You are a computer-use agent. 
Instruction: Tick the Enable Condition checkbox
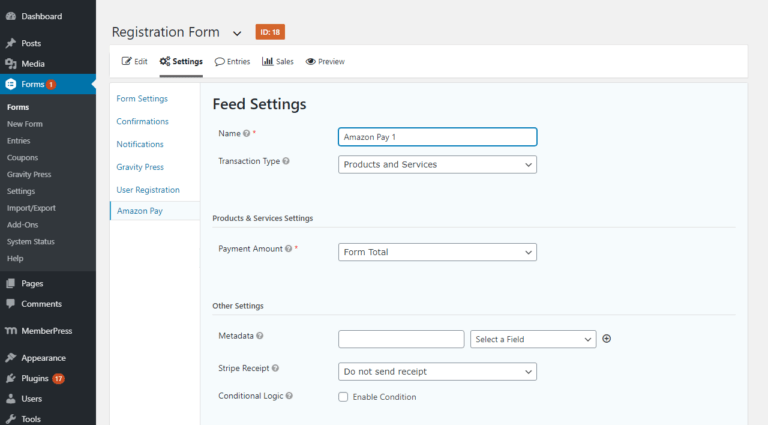coord(343,397)
